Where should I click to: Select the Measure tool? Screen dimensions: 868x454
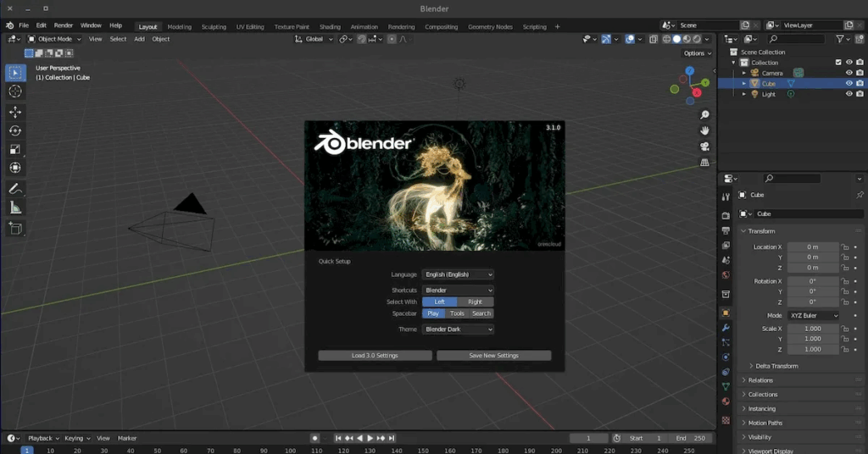(x=15, y=208)
